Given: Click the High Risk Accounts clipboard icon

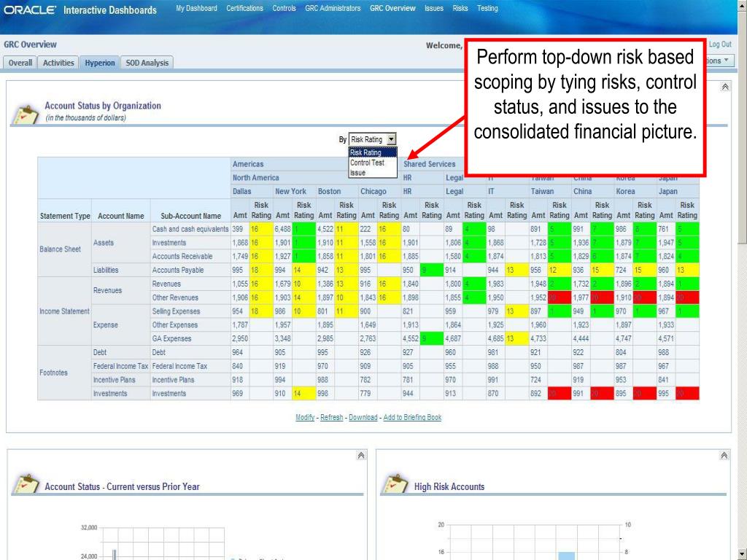Looking at the screenshot, I should coord(395,484).
